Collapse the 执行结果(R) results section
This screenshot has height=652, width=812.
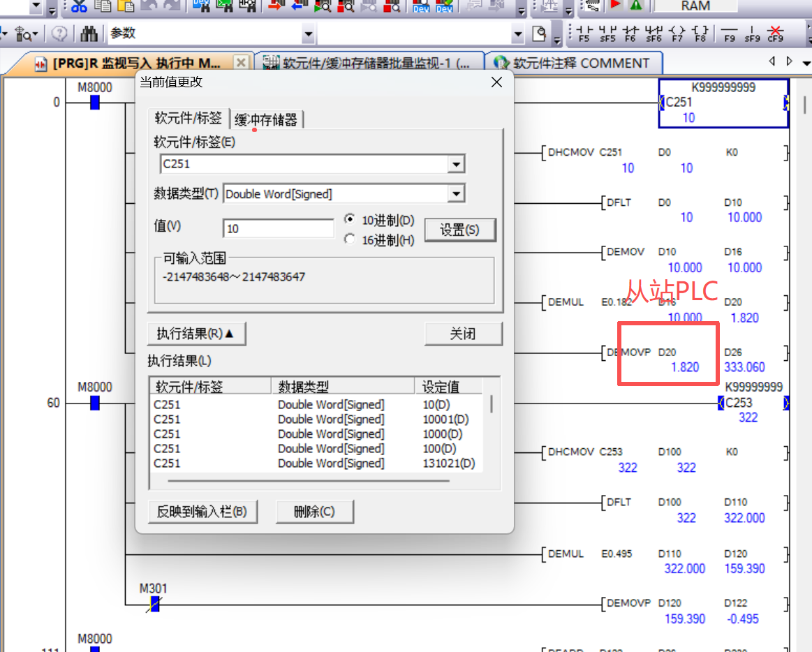tap(196, 334)
